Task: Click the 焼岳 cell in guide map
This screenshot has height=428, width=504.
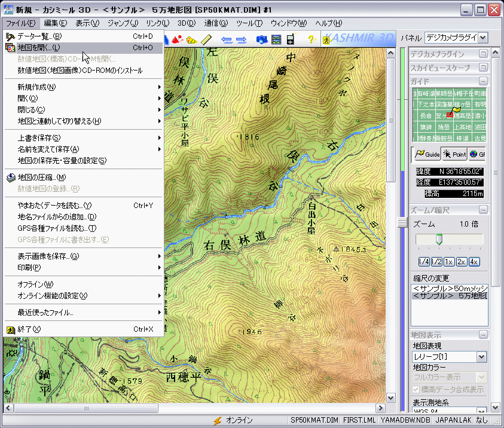Action: tap(444, 127)
